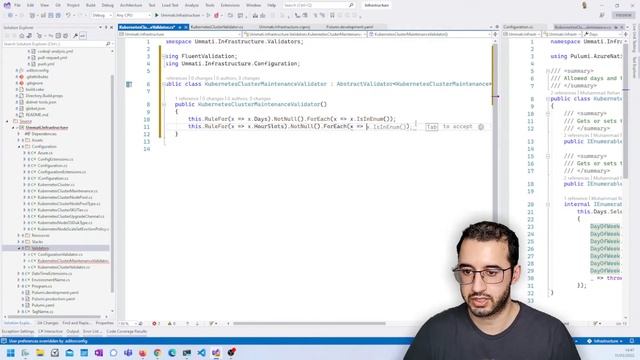Click the editor horizontal scrollbar
Viewport: 640px width, 360px height.
pos(309,323)
